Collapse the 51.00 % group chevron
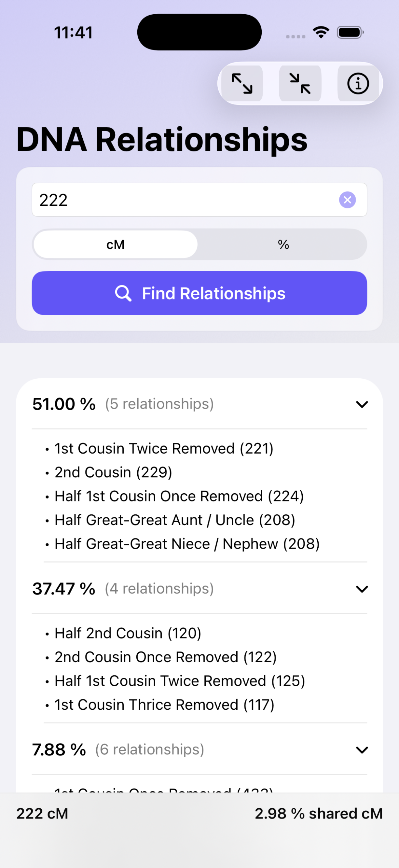The height and width of the screenshot is (868, 399). [x=362, y=404]
